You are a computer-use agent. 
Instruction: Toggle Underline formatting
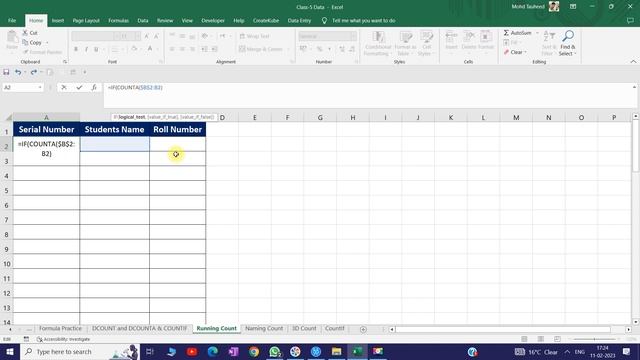96,49
